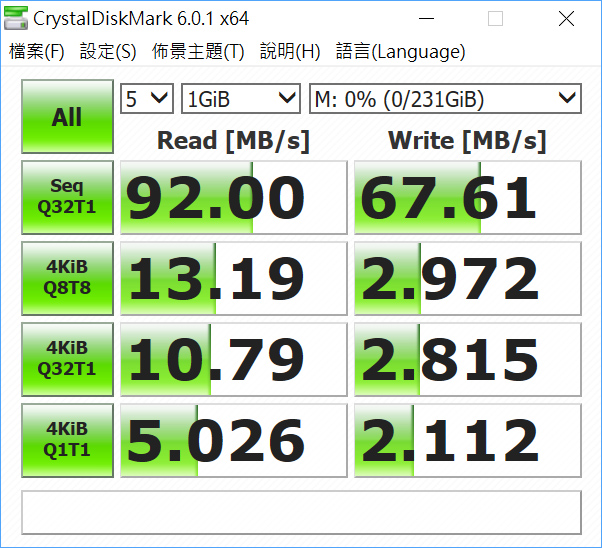Open the 說明(H) menu
Image resolution: width=602 pixels, height=548 pixels.
click(290, 51)
